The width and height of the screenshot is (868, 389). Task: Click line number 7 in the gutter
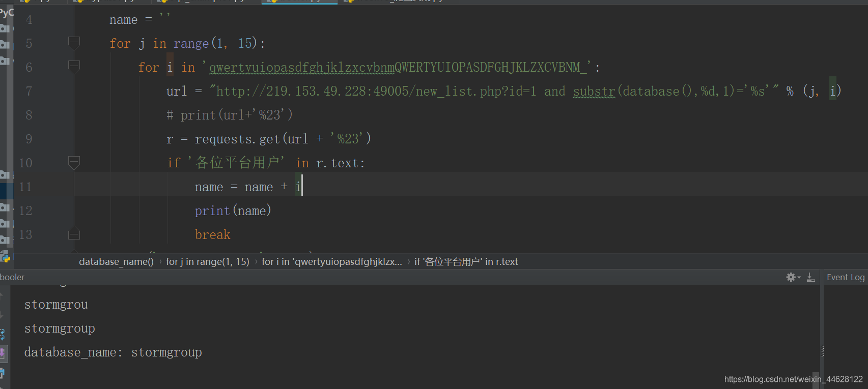[29, 92]
